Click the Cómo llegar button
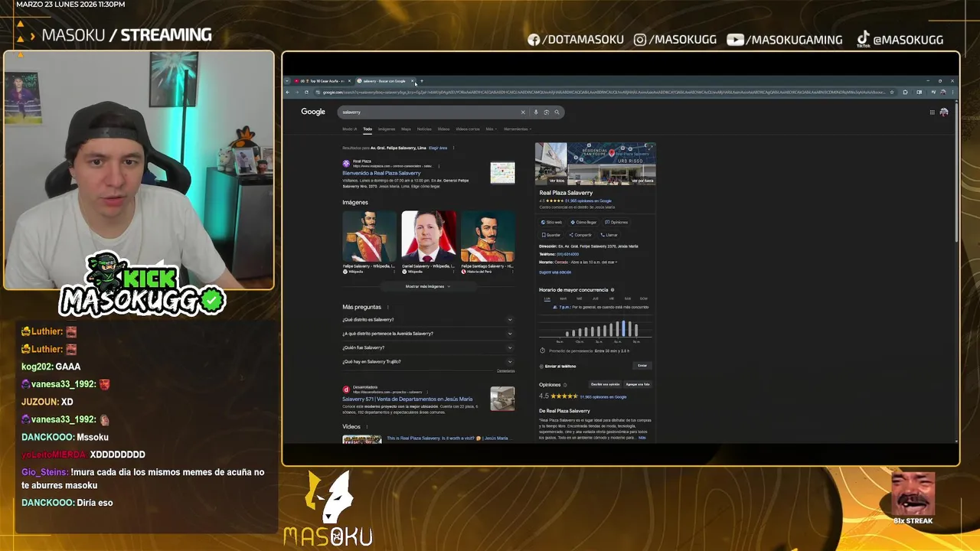The height and width of the screenshot is (551, 980). coord(583,222)
